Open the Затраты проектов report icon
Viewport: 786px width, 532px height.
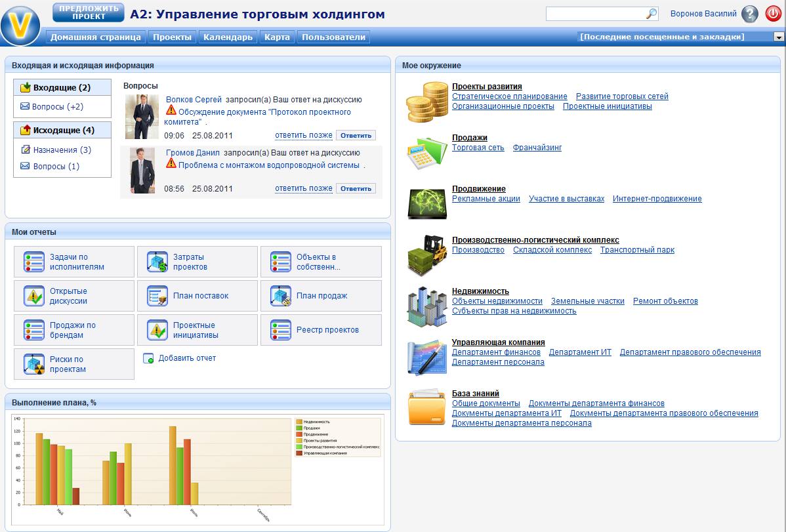pos(157,262)
